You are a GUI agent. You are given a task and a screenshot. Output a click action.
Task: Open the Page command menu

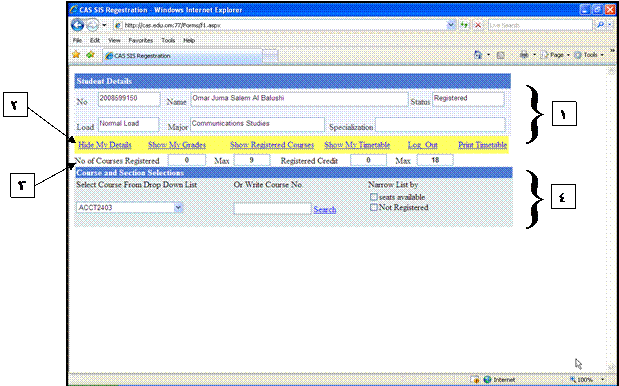tap(554, 55)
